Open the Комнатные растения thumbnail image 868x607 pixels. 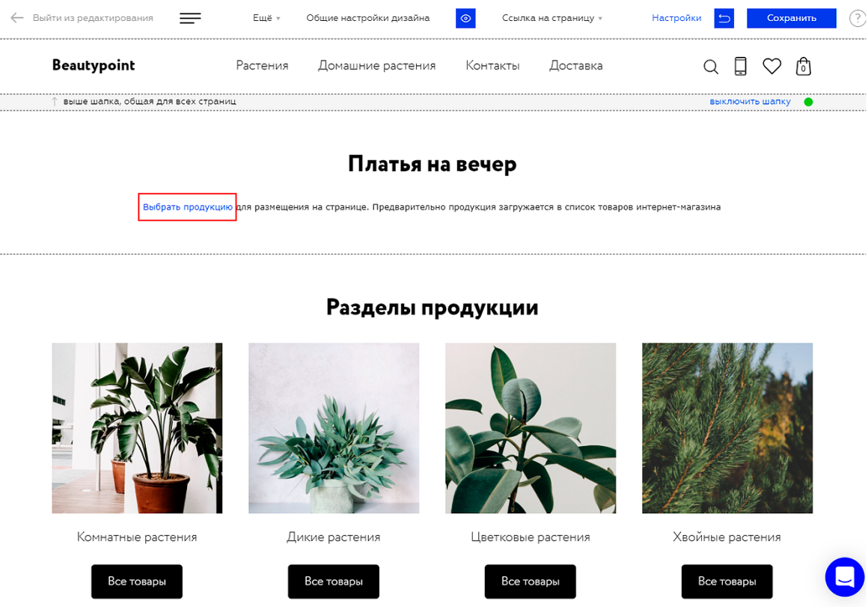[137, 428]
